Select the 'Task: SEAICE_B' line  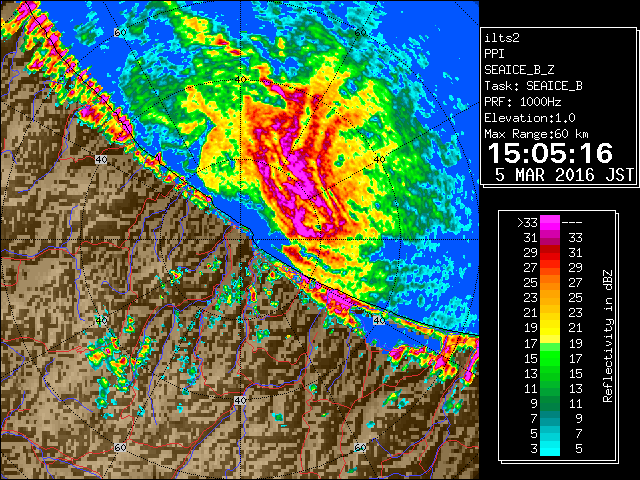[x=533, y=86]
